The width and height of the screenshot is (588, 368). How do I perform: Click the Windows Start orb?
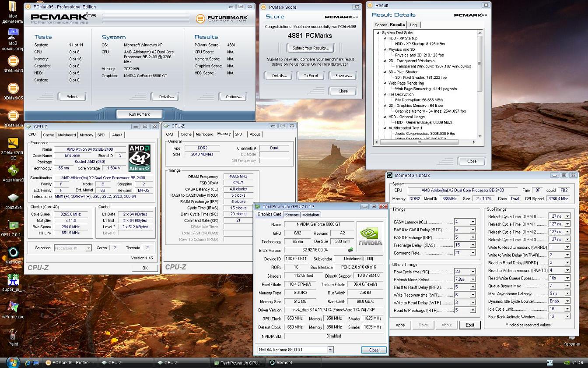pos(12,362)
